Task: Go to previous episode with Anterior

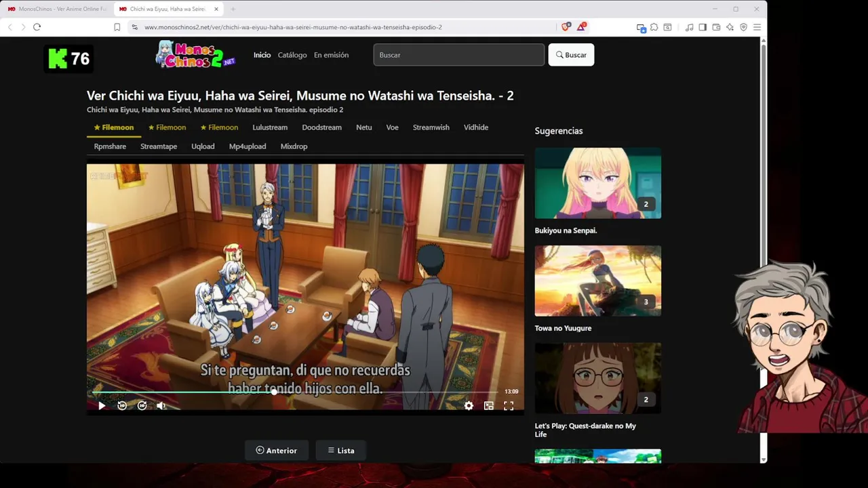Action: [276, 451]
